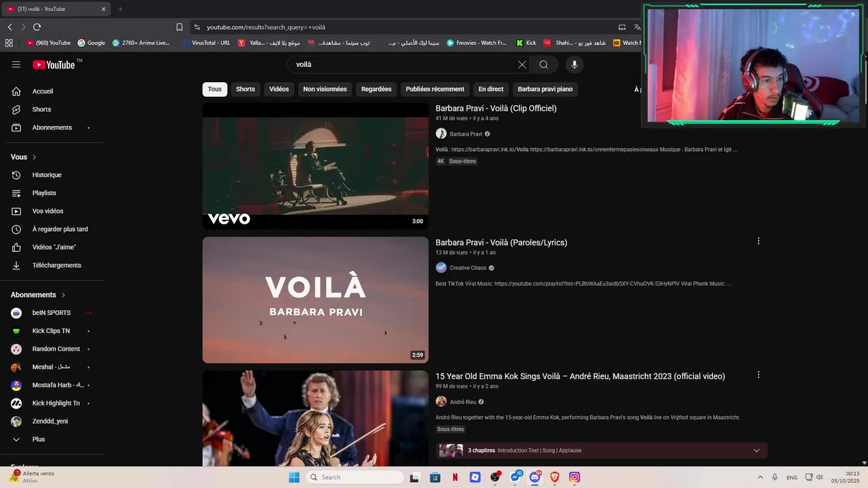Viewport: 868px width, 488px height.
Task: Open Barbara Pravi - Voilà (Clip Officiel) title
Action: (496, 108)
